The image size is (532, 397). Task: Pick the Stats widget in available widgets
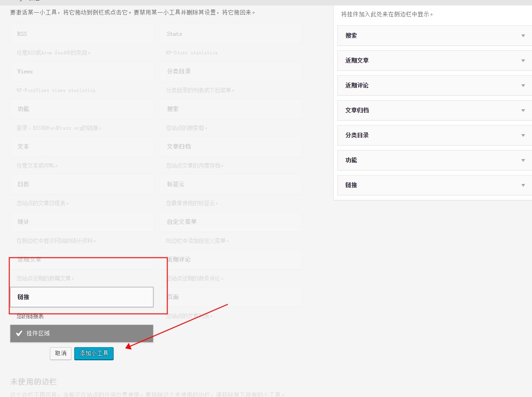point(231,34)
